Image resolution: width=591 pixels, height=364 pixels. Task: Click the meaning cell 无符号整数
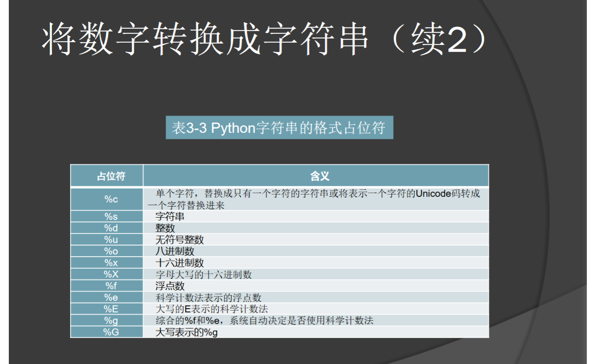(x=316, y=240)
